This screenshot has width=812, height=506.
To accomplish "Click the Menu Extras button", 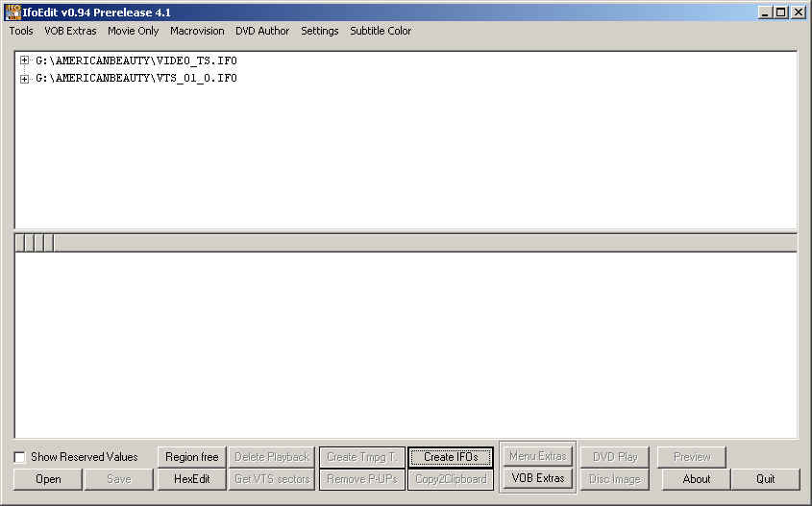I will click(x=537, y=456).
